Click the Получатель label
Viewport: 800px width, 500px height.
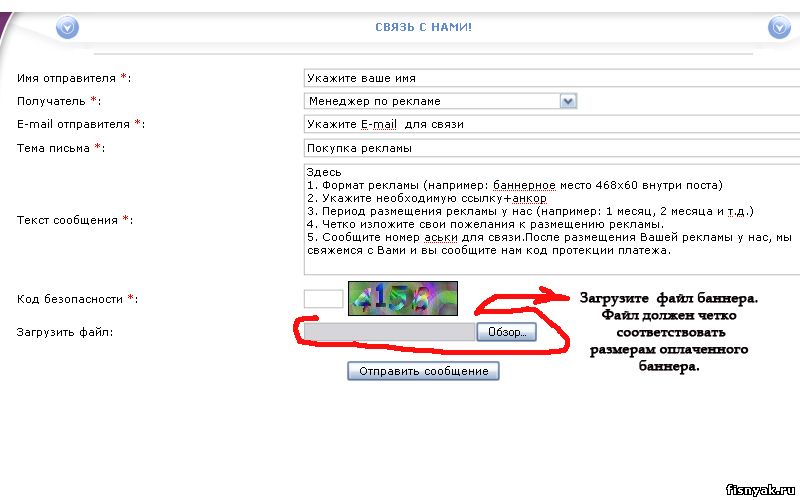click(59, 101)
